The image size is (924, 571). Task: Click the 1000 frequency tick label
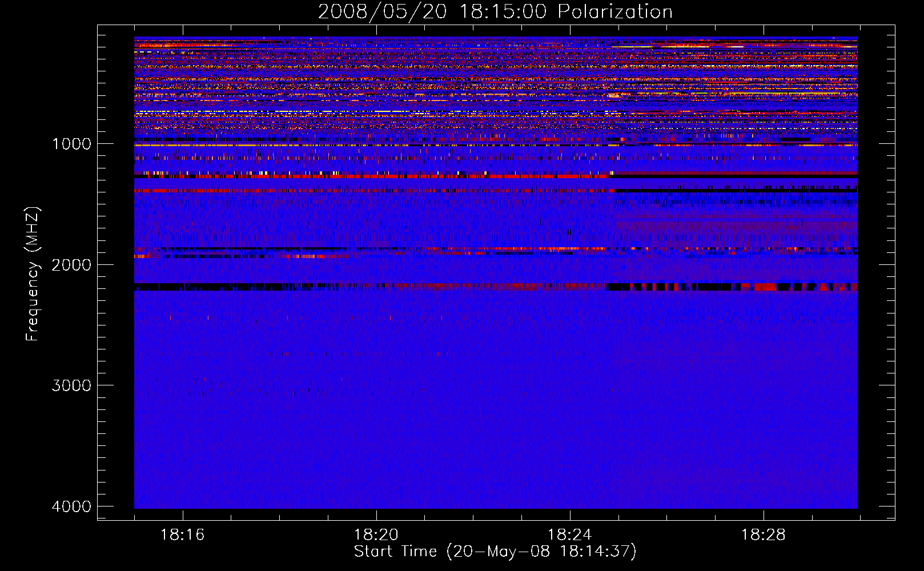[x=71, y=144]
